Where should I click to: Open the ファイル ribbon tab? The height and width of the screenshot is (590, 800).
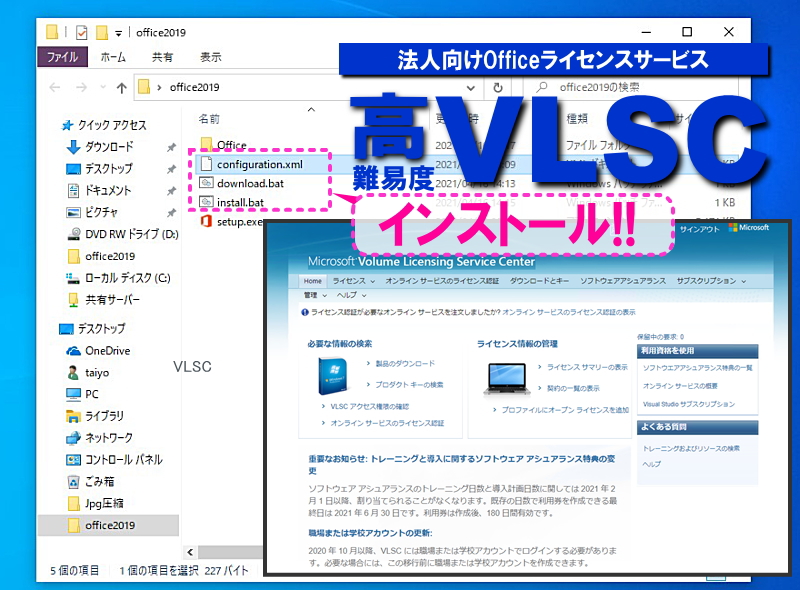tap(62, 57)
